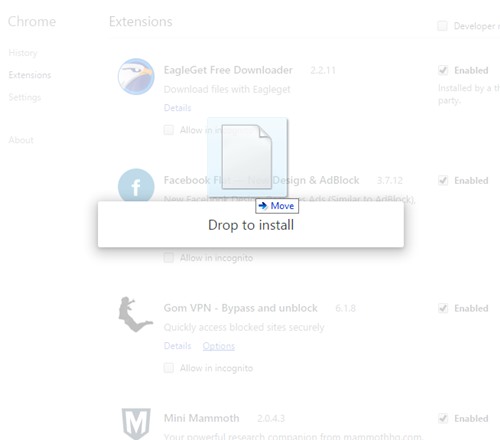Image resolution: width=500 pixels, height=440 pixels.
Task: Click version number 3.7.12
Action: [390, 180]
